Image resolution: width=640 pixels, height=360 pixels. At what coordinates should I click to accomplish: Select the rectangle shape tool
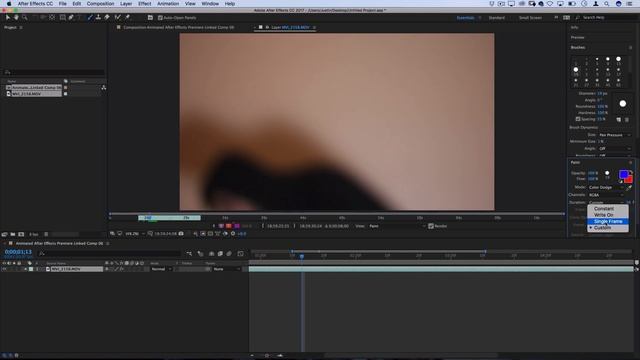62,18
